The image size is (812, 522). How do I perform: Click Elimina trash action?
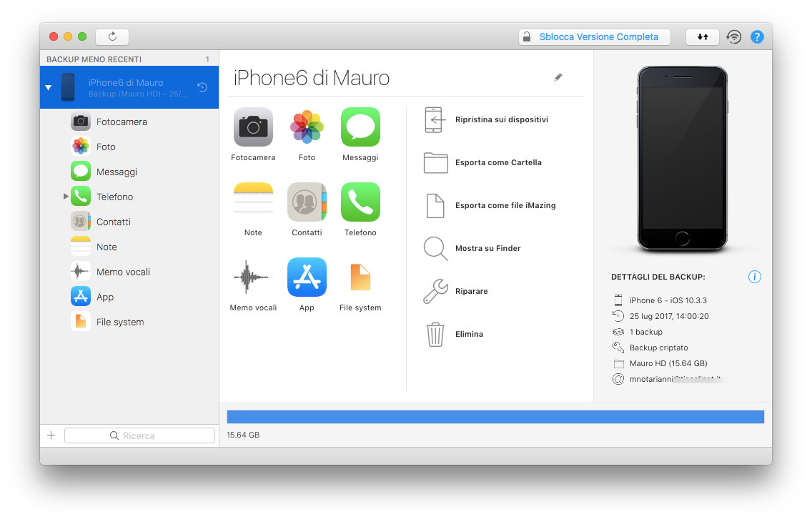(x=454, y=334)
